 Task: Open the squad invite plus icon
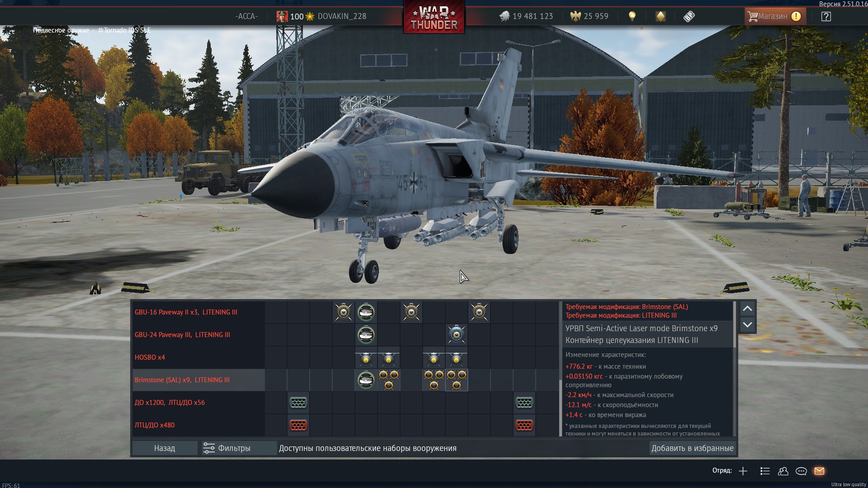(x=743, y=471)
